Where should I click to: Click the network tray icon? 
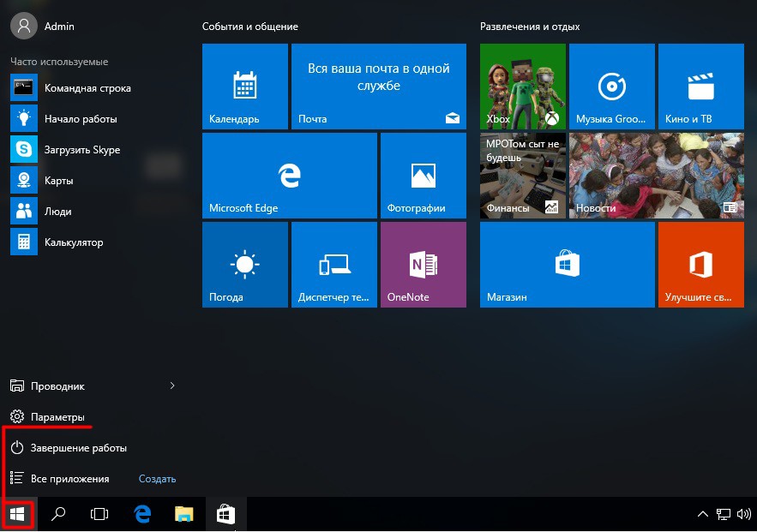[x=724, y=515]
